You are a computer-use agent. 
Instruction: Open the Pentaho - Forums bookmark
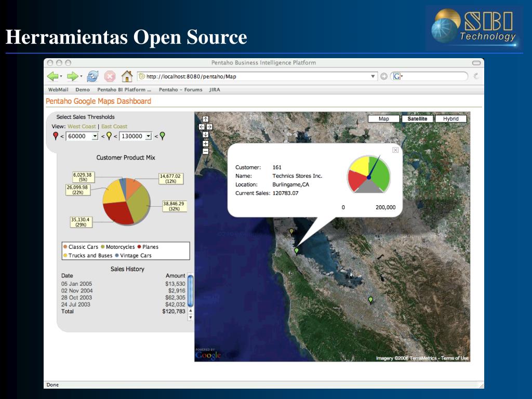[x=180, y=89]
